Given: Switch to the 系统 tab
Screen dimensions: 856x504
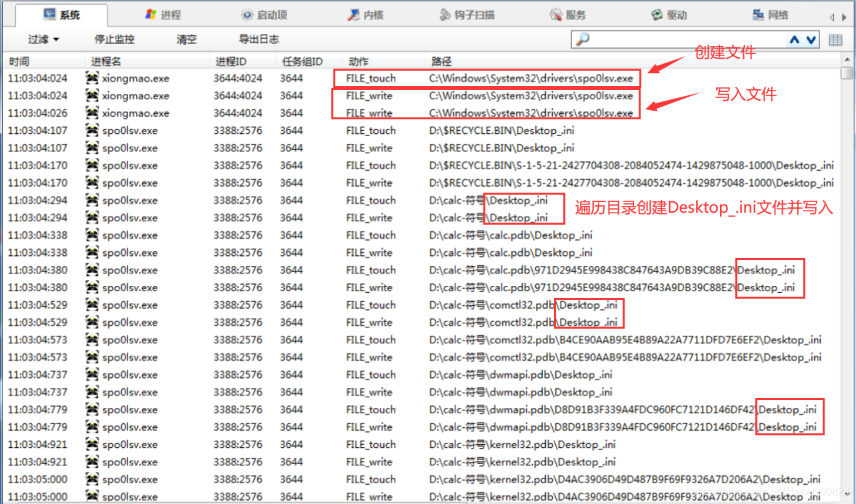Looking at the screenshot, I should 61,15.
